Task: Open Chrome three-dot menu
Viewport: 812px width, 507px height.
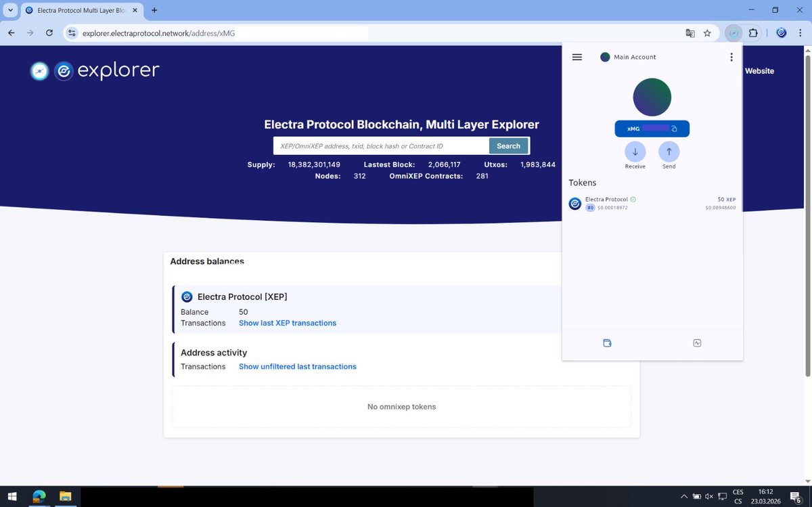Action: point(799,32)
